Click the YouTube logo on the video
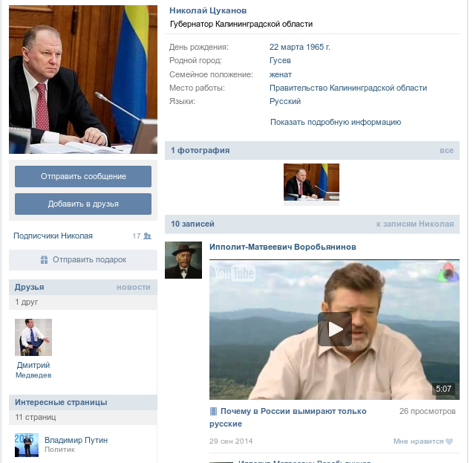 coord(235,273)
